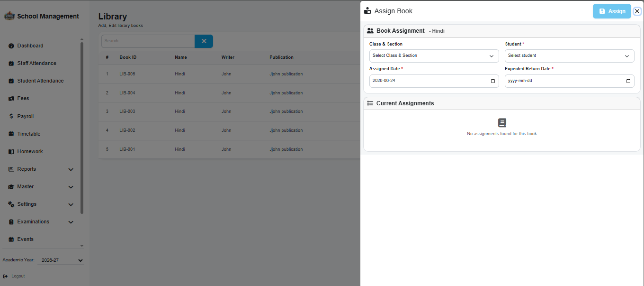Click the Reports chart icon
Image resolution: width=644 pixels, height=286 pixels.
click(x=11, y=169)
